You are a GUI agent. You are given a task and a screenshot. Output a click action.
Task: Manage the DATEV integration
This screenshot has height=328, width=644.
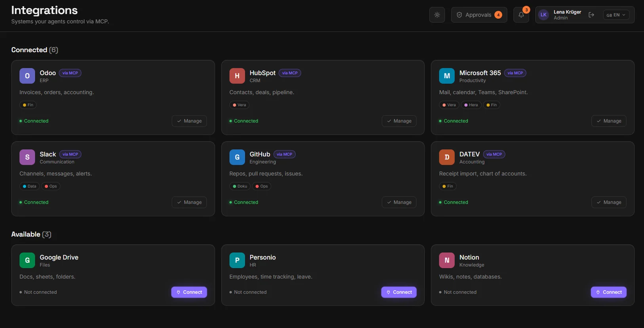(x=609, y=202)
